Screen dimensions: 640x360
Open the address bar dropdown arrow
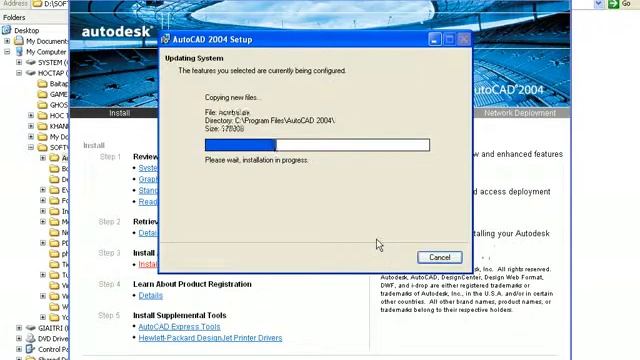click(x=598, y=4)
